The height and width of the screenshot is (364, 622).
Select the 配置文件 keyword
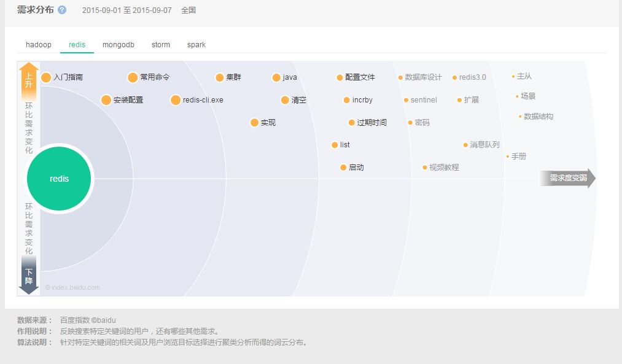pos(356,77)
